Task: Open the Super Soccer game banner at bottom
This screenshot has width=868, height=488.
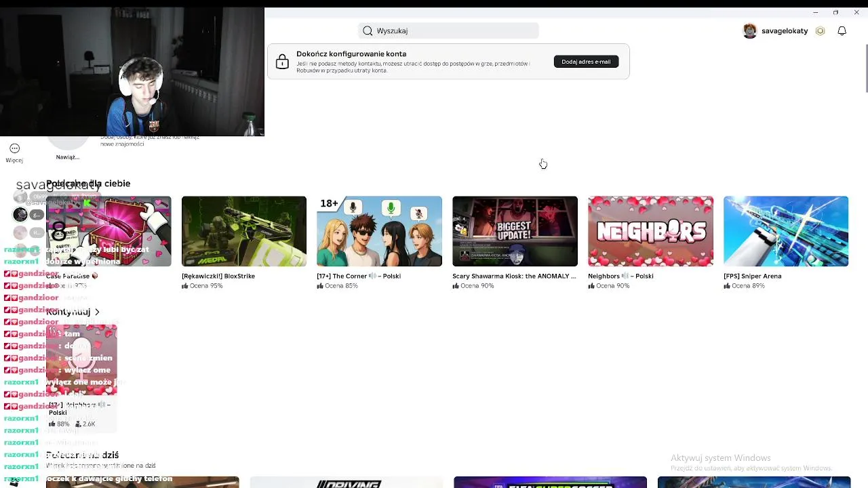Action: point(550,483)
